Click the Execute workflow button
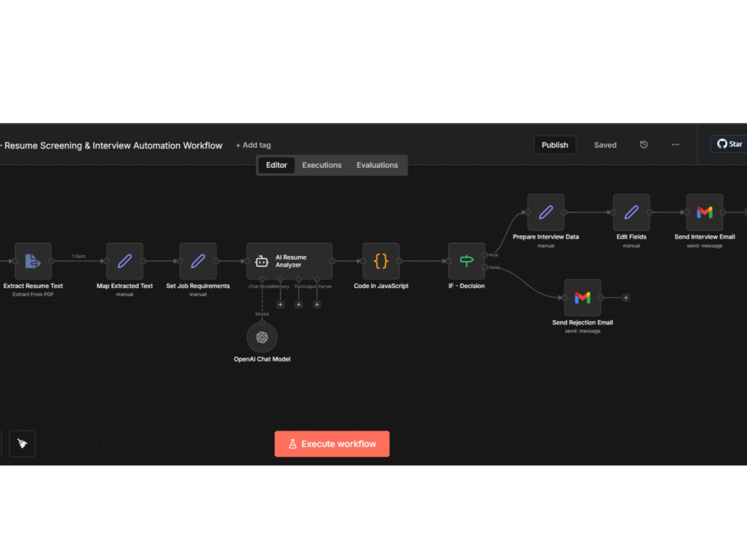 pyautogui.click(x=332, y=444)
